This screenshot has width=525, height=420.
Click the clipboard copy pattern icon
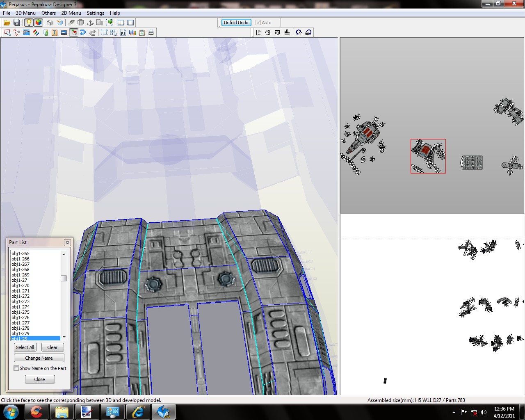pyautogui.click(x=142, y=32)
